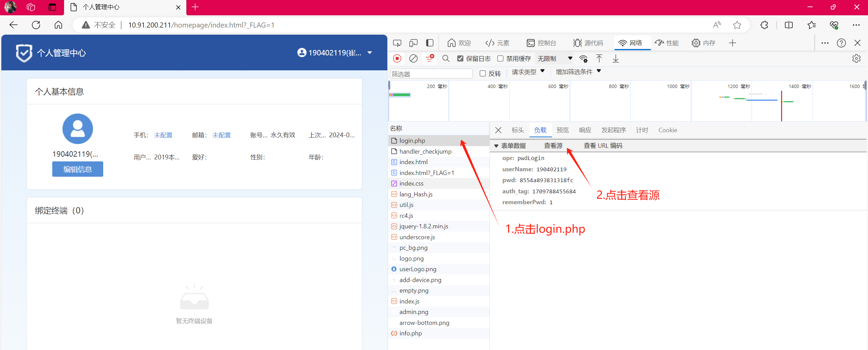Image resolution: width=868 pixels, height=350 pixels.
Task: Click the network timeline overview
Action: click(x=627, y=101)
